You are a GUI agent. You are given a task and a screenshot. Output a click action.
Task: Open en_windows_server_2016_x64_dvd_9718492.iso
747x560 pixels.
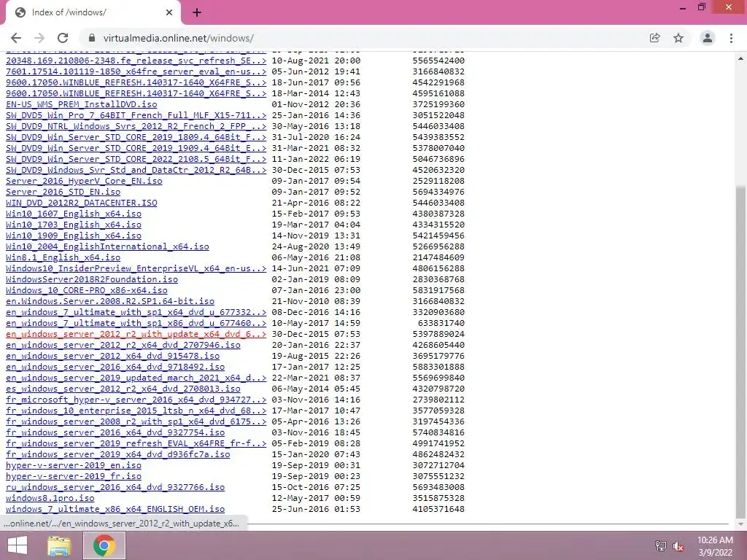(115, 367)
